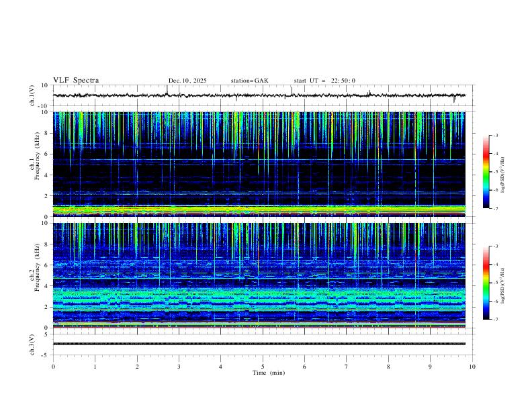The image size is (532, 411).
Task: Click the "VLF Spectra" plot title
Action: 76,81
